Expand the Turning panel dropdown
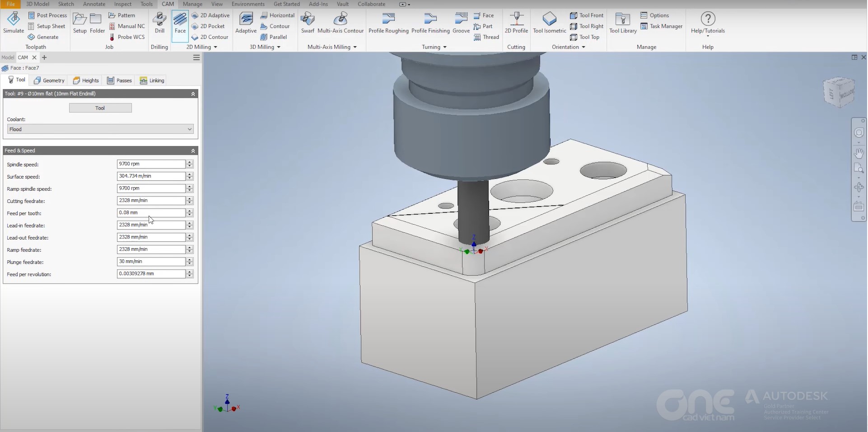Viewport: 868px width, 432px height. [x=445, y=47]
